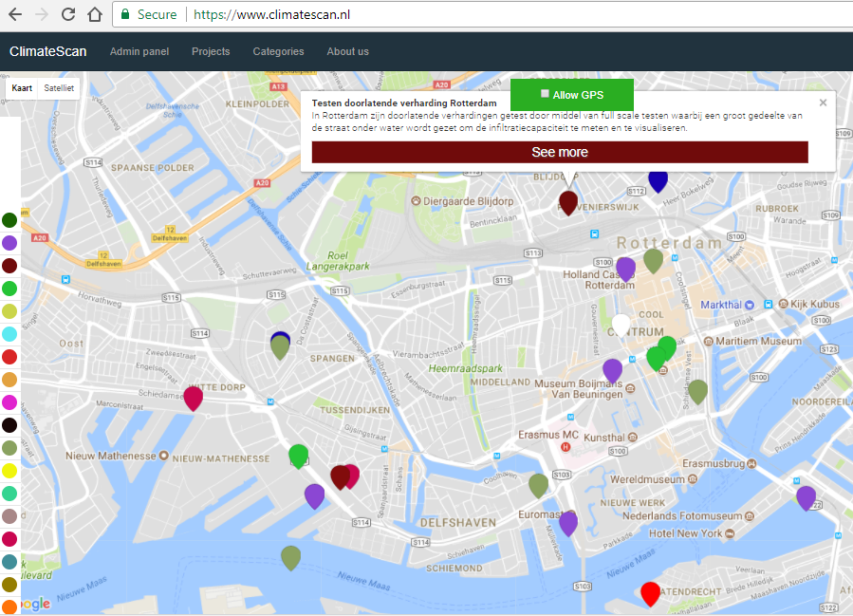Viewport: 853px width, 616px height.
Task: Switch map to Kaart view
Action: tap(22, 87)
